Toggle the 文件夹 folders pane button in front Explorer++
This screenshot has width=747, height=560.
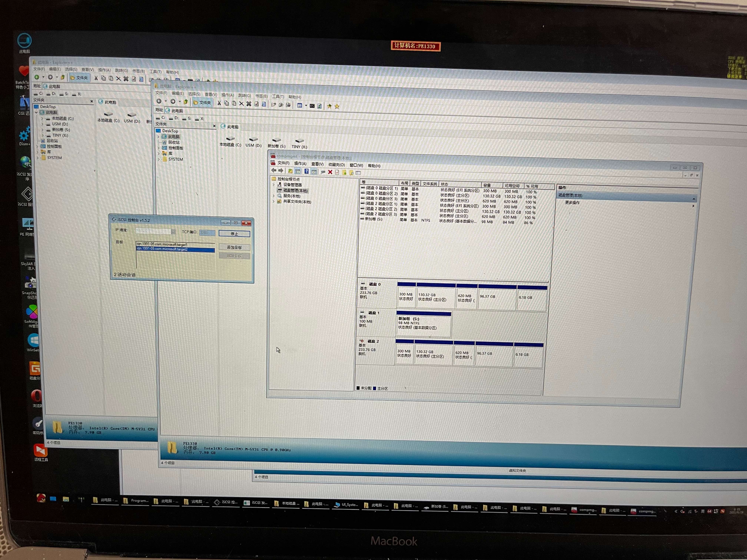pyautogui.click(x=202, y=103)
